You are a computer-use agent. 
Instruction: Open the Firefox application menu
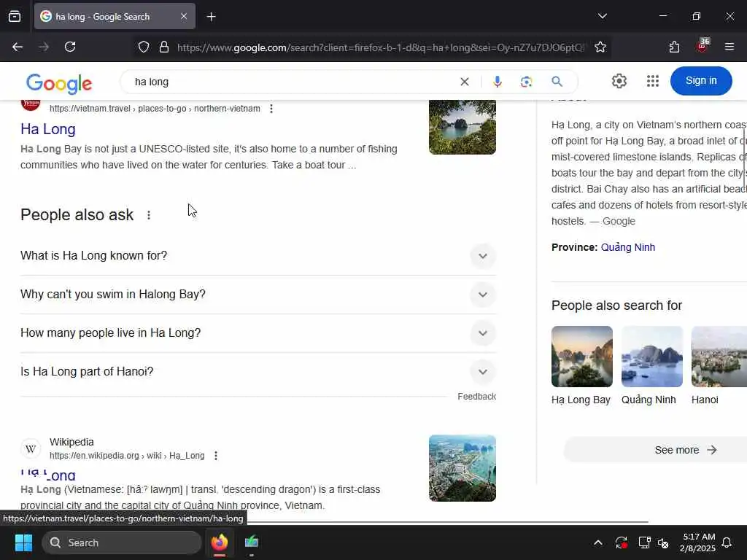click(x=729, y=47)
